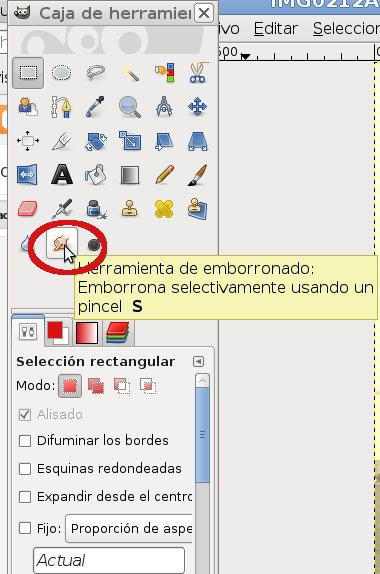Screen dimensions: 380x574
Task: Set mode to Add to selection
Action: [x=96, y=386]
